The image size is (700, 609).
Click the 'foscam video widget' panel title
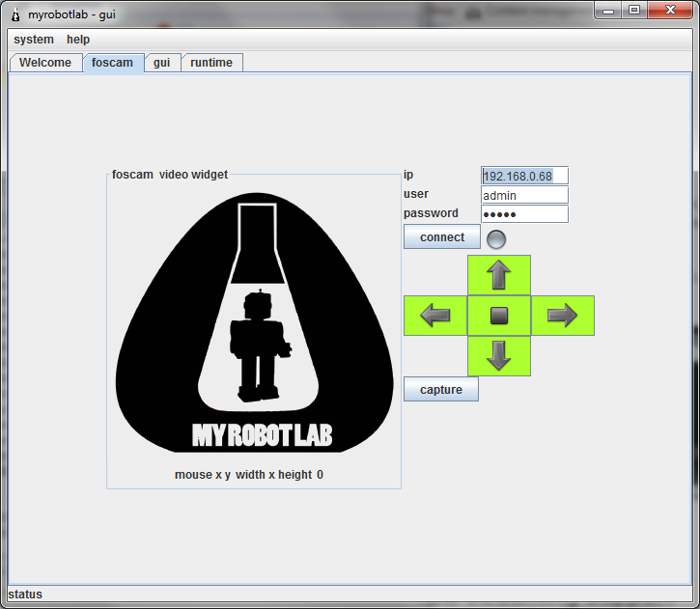click(170, 175)
